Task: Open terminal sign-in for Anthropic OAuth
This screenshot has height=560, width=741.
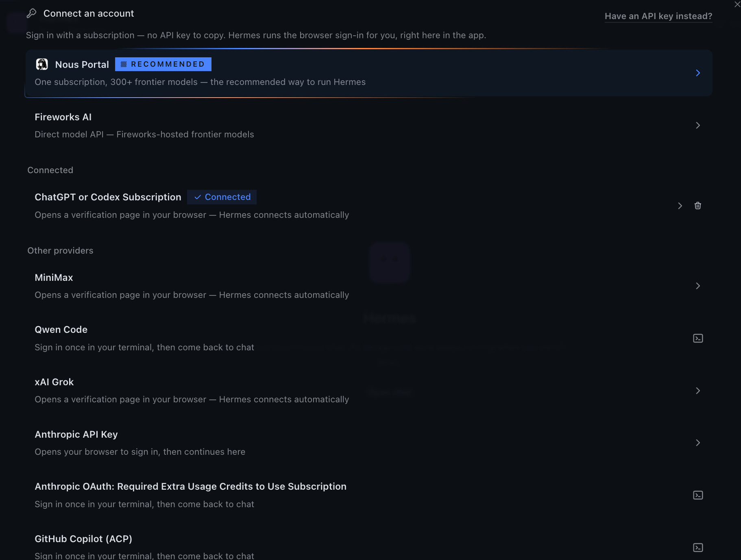Action: 698,495
